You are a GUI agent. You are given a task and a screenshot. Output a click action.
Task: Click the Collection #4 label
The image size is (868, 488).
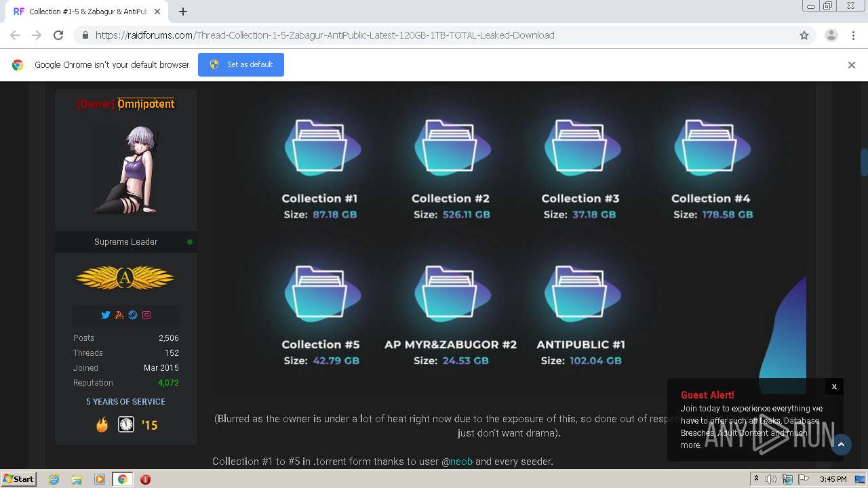[x=711, y=199]
